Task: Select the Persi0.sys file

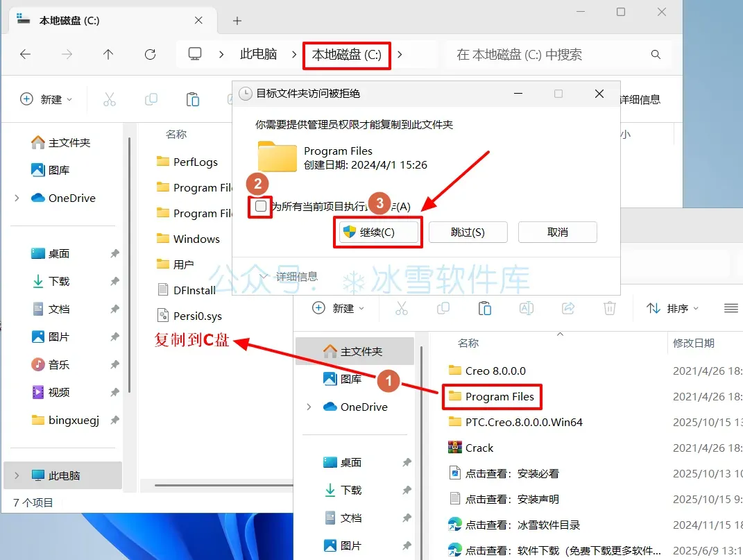Action: point(189,316)
